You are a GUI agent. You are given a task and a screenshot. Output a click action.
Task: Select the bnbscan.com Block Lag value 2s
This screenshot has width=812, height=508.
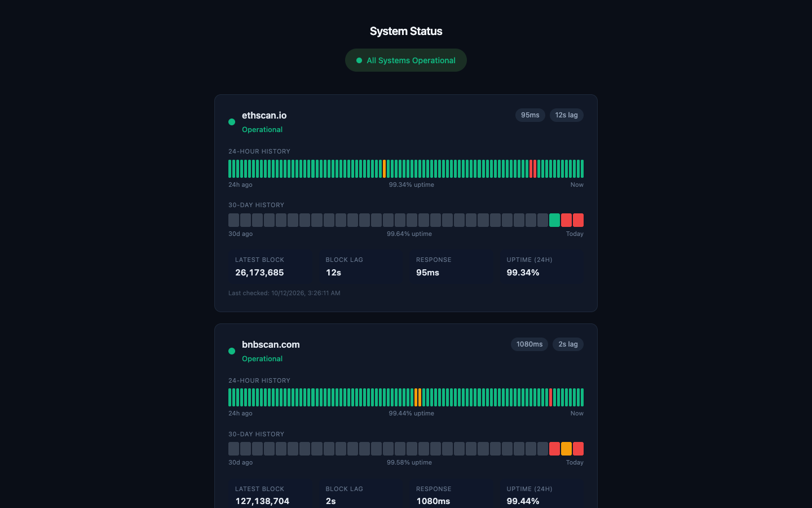pyautogui.click(x=330, y=501)
